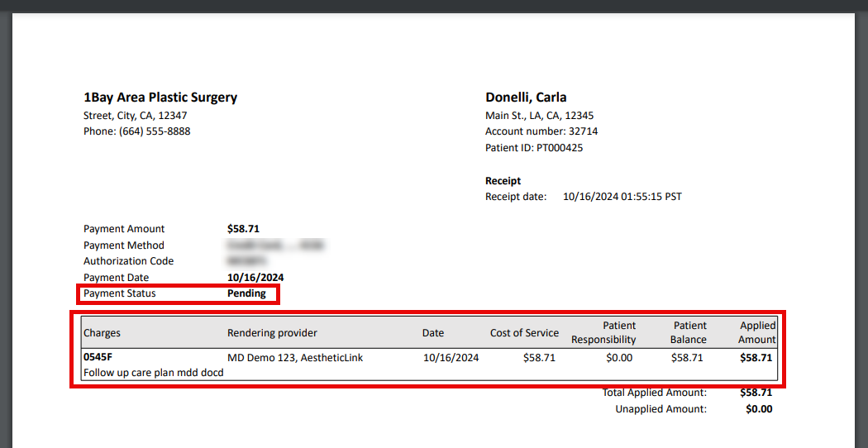Click the Pending payment status value
This screenshot has width=868, height=448.
(x=247, y=293)
